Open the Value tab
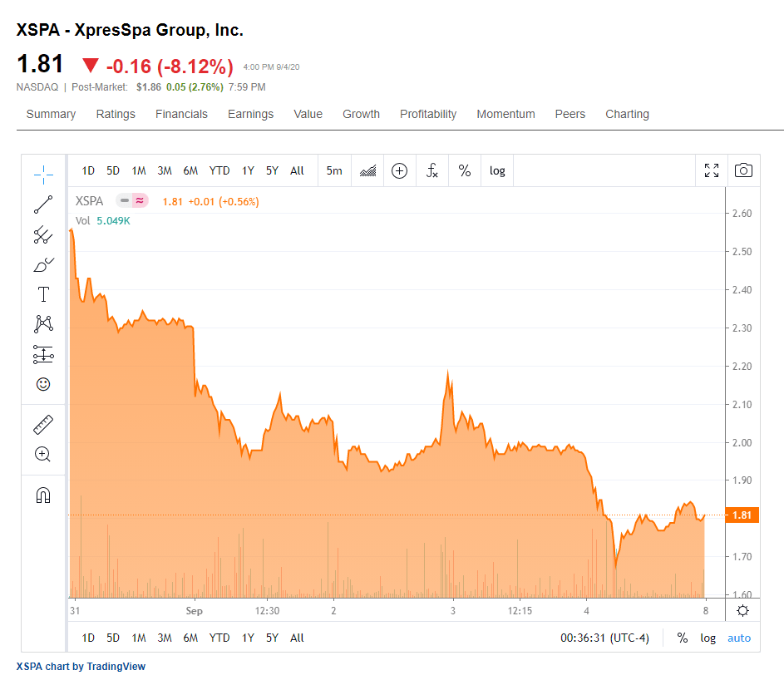The height and width of the screenshot is (680, 784). point(308,114)
